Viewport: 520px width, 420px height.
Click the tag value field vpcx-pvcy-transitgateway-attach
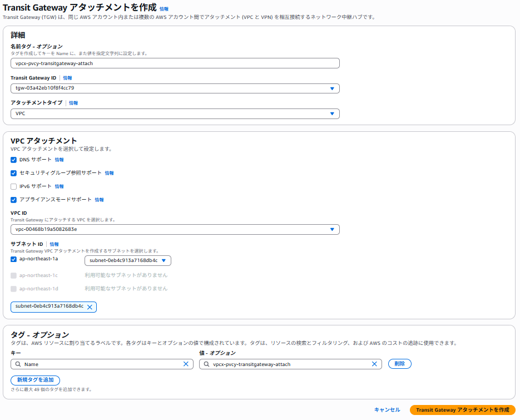point(290,364)
